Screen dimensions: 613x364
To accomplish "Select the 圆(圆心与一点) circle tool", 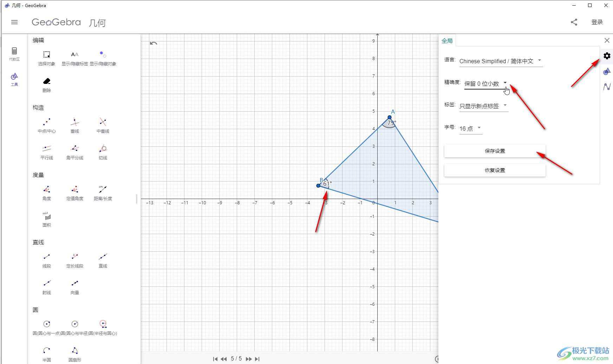I will pos(47,328).
